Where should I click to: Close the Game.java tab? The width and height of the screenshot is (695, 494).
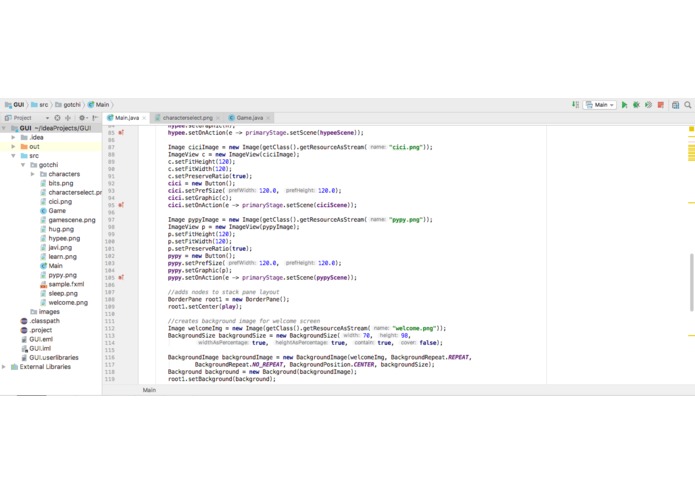tap(268, 118)
